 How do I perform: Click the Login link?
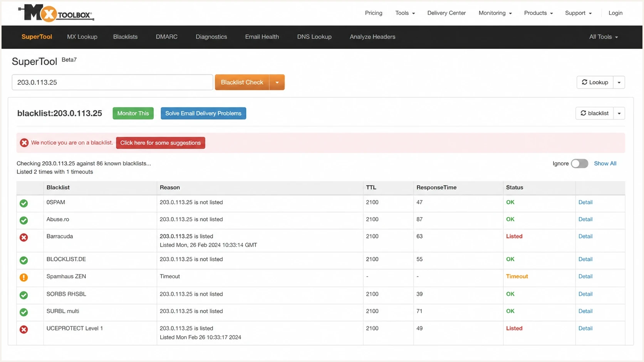(615, 13)
